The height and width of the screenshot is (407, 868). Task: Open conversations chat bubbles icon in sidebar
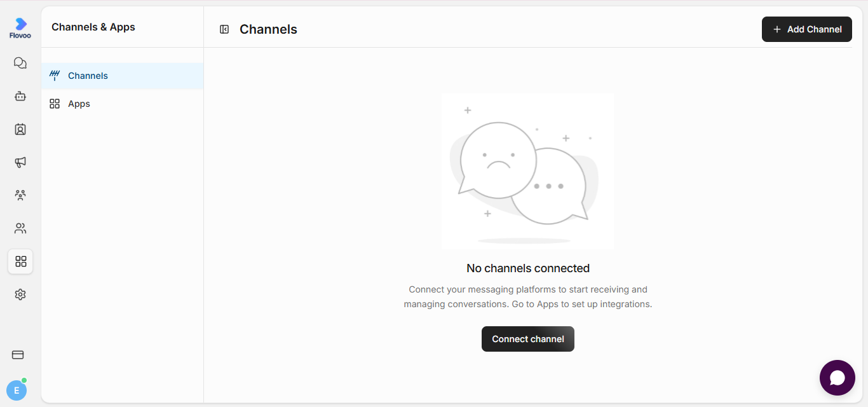click(x=20, y=63)
